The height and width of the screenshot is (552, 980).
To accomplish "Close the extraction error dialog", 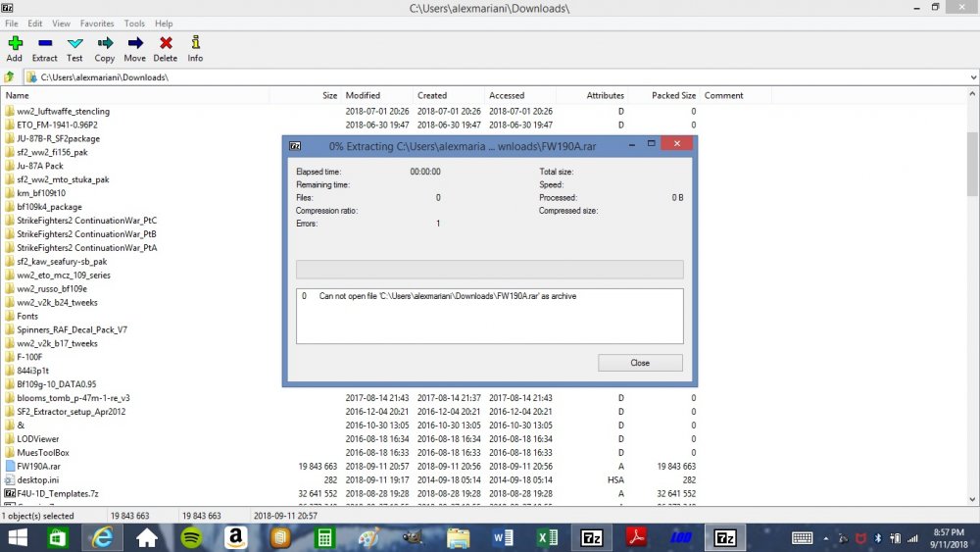I will (x=640, y=363).
